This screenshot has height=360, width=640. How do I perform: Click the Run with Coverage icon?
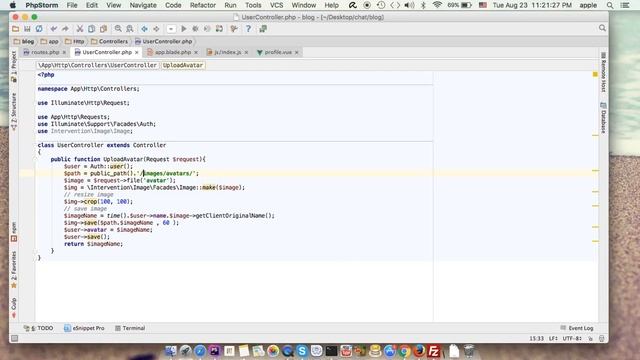click(207, 29)
